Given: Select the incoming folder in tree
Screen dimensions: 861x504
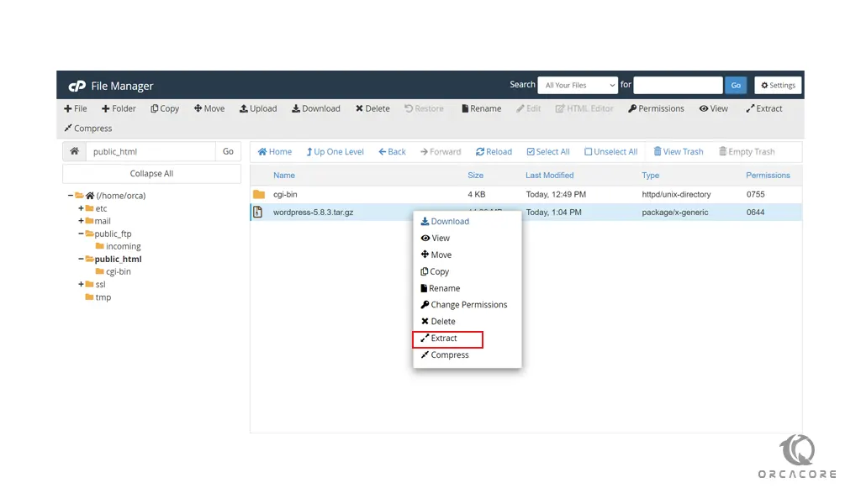Looking at the screenshot, I should (x=123, y=246).
